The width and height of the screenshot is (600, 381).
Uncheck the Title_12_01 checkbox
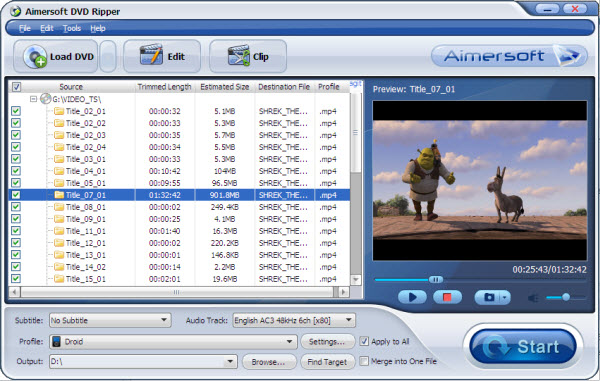[x=16, y=243]
